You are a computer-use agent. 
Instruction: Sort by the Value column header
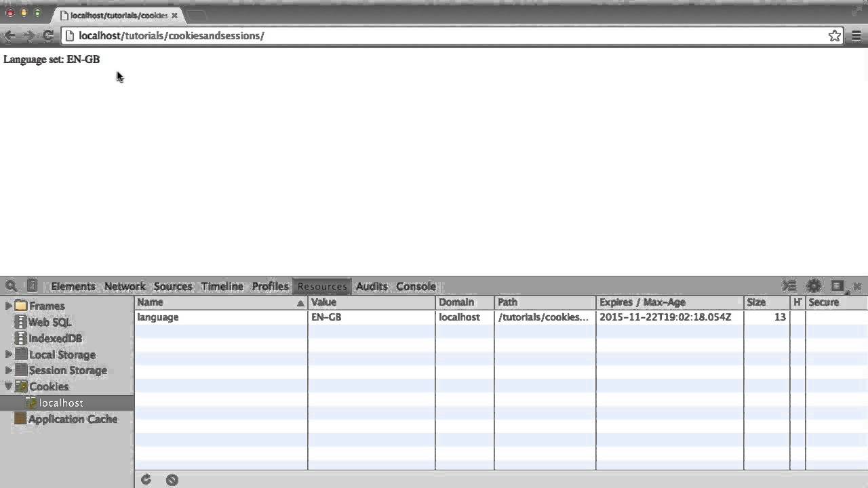tap(372, 302)
